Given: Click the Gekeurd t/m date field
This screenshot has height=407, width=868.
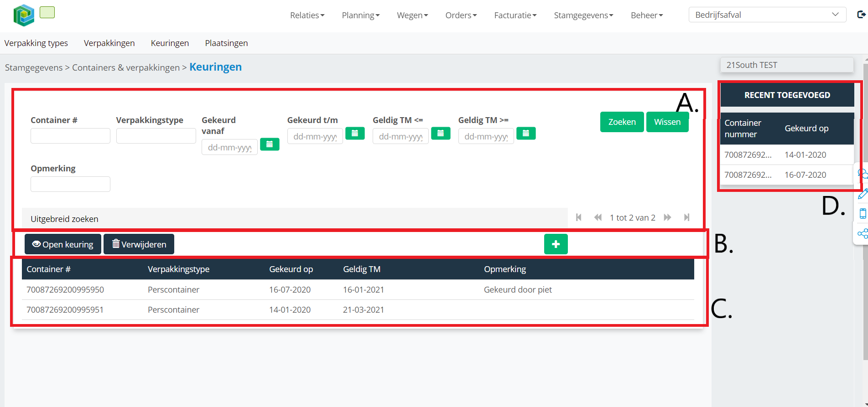Looking at the screenshot, I should (x=315, y=136).
